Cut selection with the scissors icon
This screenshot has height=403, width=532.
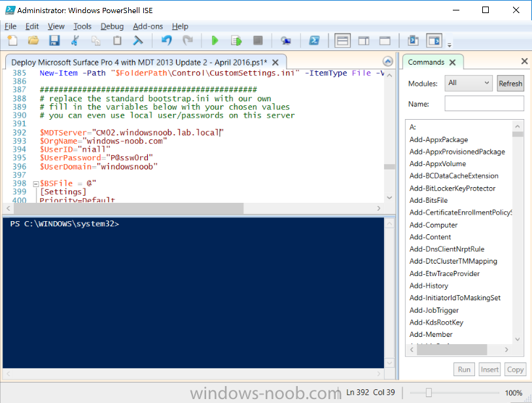click(x=75, y=41)
